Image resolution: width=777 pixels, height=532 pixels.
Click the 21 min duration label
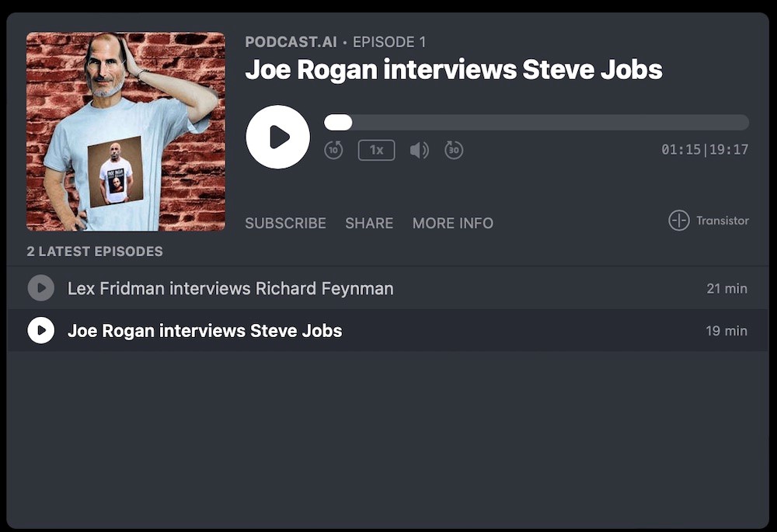pyautogui.click(x=726, y=289)
